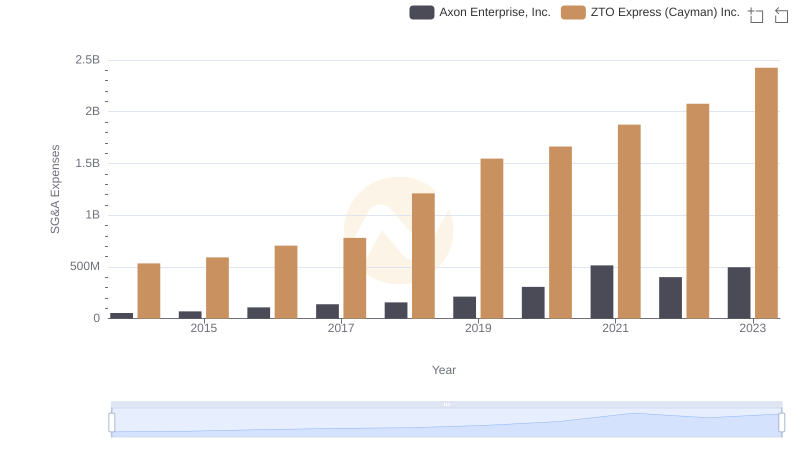The height and width of the screenshot is (461, 800).
Task: Click the 0 y-axis label
Action: (96, 318)
